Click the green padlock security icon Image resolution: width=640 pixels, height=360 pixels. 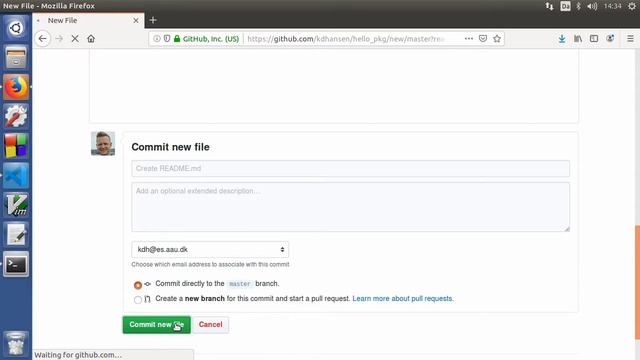coord(177,39)
